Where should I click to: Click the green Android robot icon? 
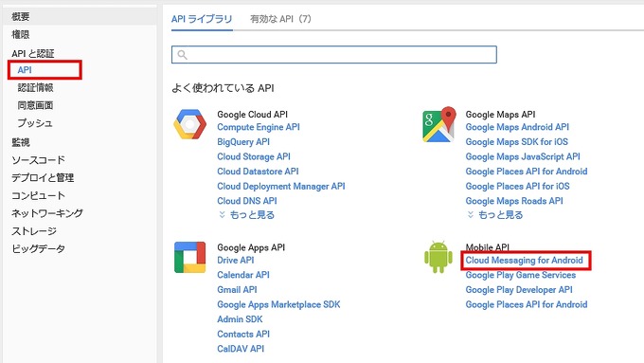pyautogui.click(x=438, y=257)
